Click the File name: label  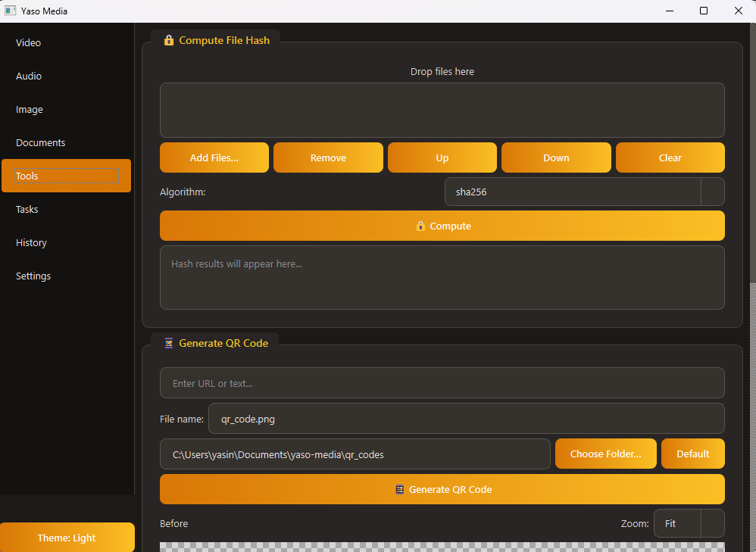point(182,419)
